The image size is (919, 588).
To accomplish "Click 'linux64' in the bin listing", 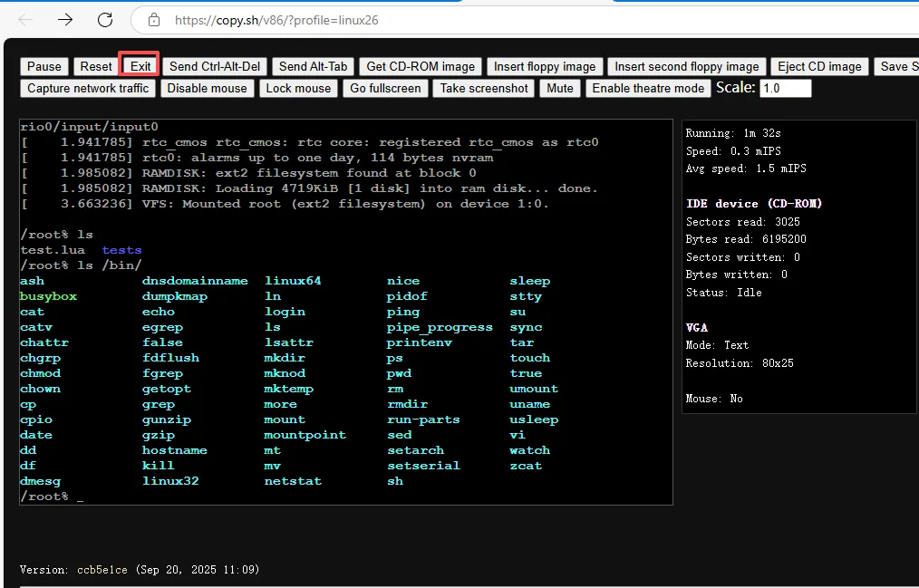I will click(x=293, y=281).
